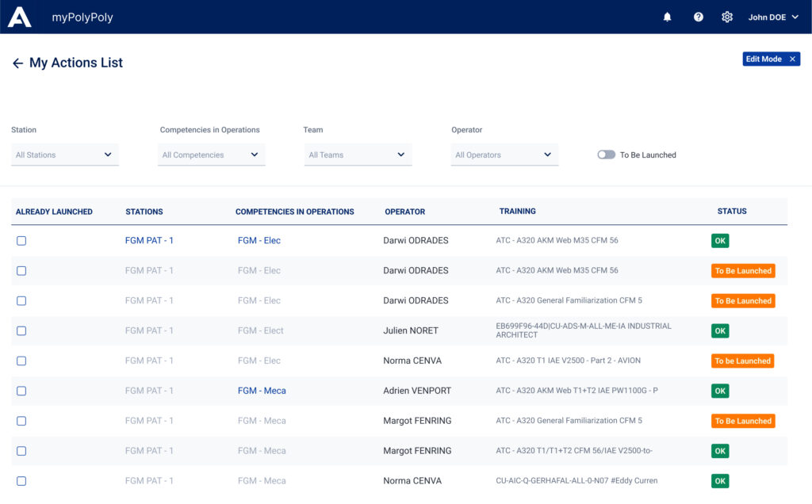
Task: Open the settings gear icon
Action: coord(727,17)
